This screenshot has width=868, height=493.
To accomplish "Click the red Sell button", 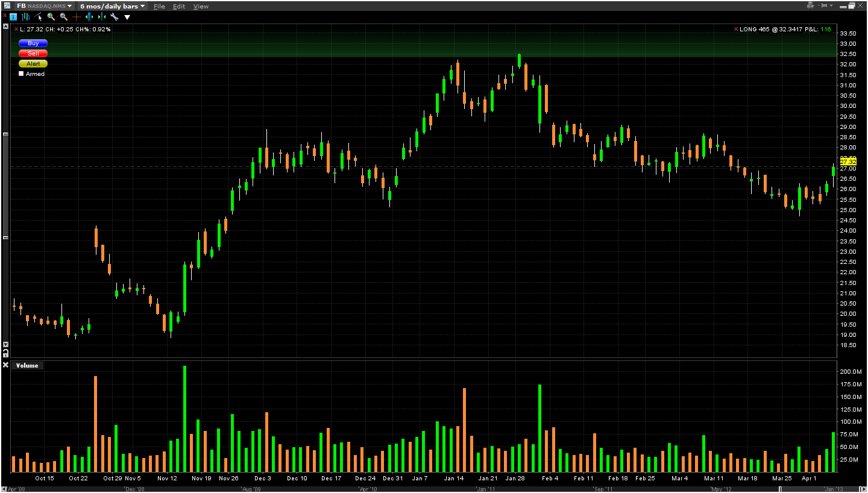I will tap(33, 53).
